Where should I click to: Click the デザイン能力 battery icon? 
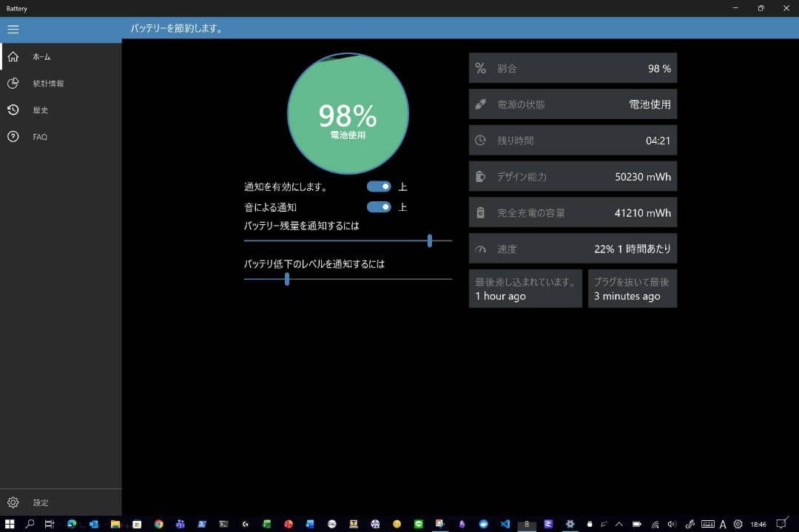(482, 176)
